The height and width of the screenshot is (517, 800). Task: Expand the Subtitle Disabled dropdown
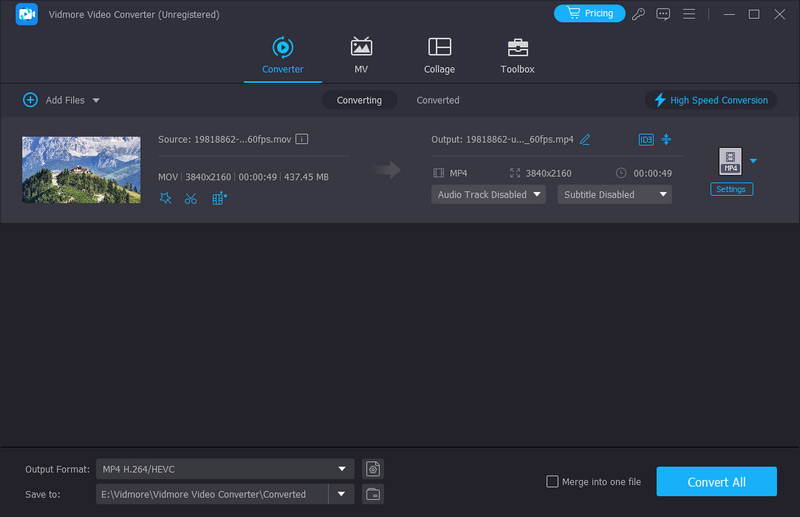pos(614,194)
